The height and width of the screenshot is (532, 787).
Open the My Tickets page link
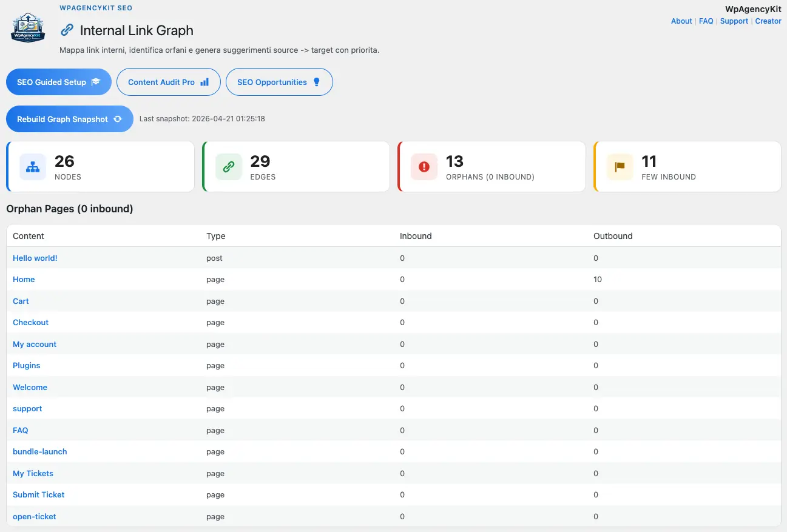tap(33, 473)
